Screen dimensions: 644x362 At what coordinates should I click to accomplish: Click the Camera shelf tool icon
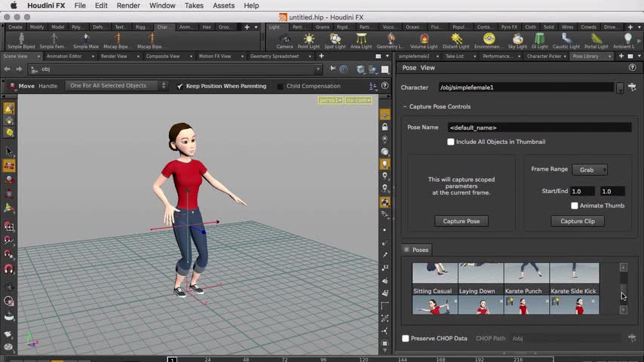(284, 39)
